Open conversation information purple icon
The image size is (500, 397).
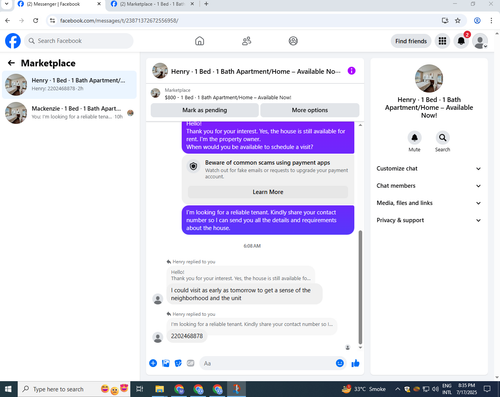tap(351, 71)
